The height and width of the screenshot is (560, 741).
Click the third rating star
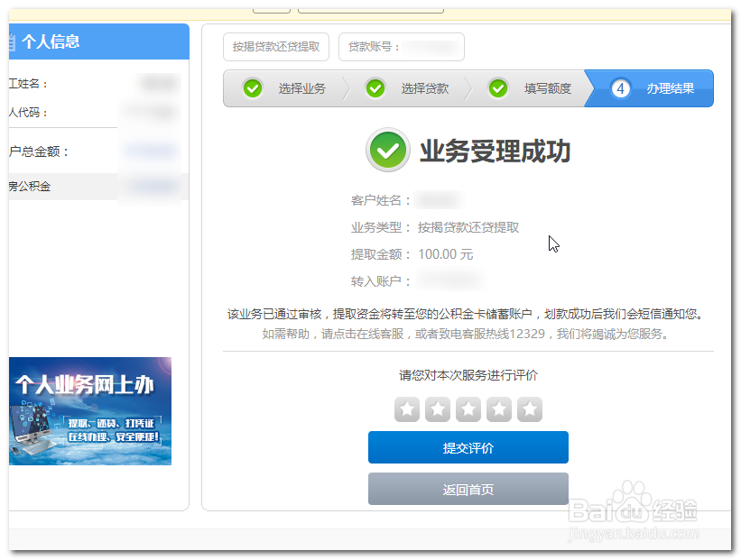[x=468, y=409]
